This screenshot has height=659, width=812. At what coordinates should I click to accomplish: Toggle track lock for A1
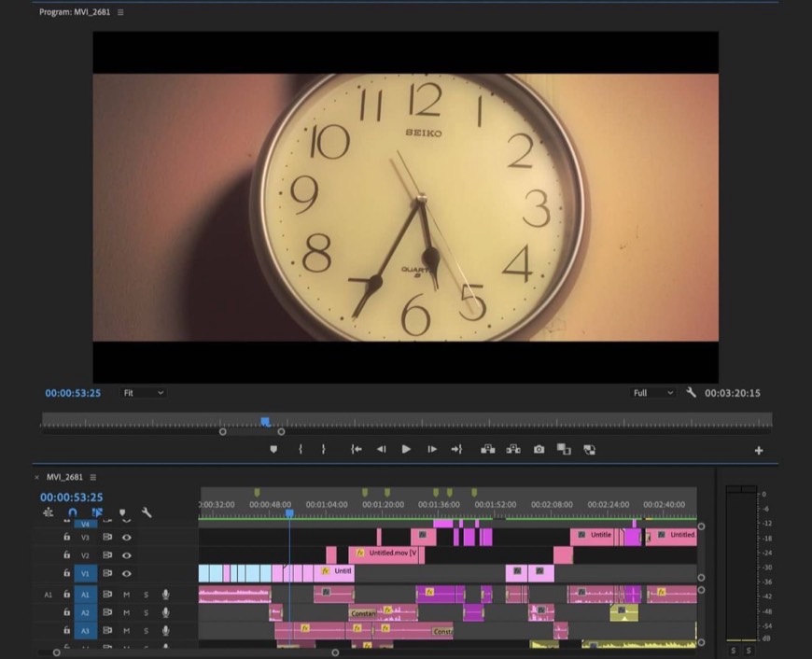67,595
